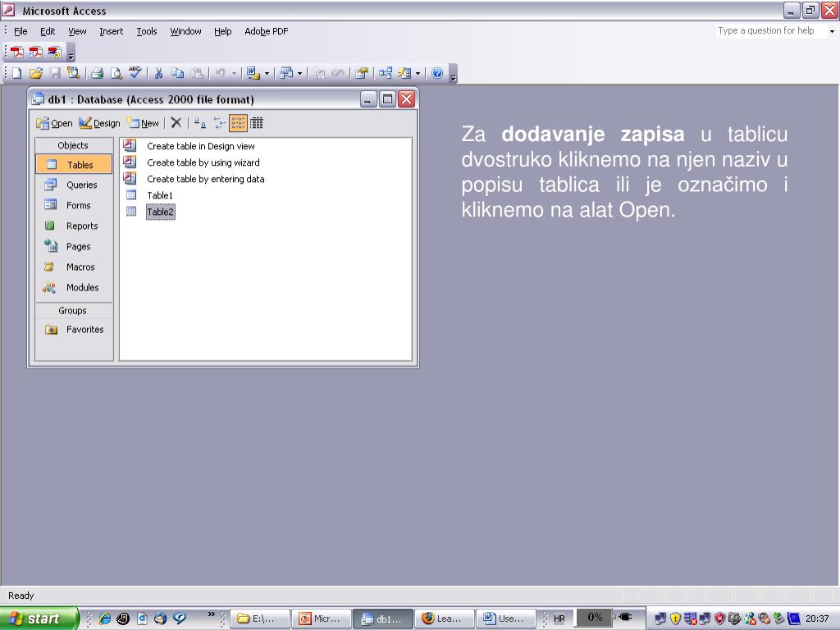Click the Design button in the database window
This screenshot has height=630, width=840.
tap(99, 123)
